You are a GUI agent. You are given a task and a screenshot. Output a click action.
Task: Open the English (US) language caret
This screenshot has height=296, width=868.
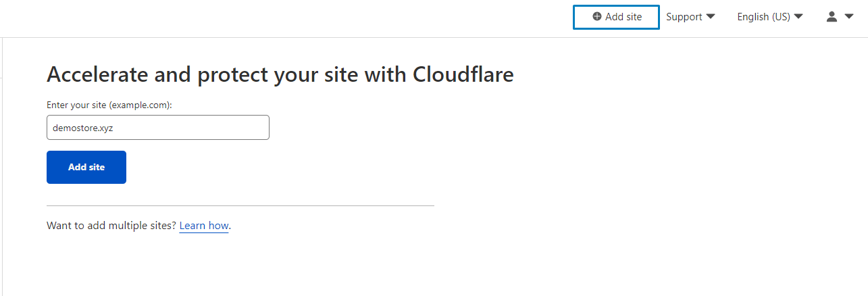tap(798, 17)
